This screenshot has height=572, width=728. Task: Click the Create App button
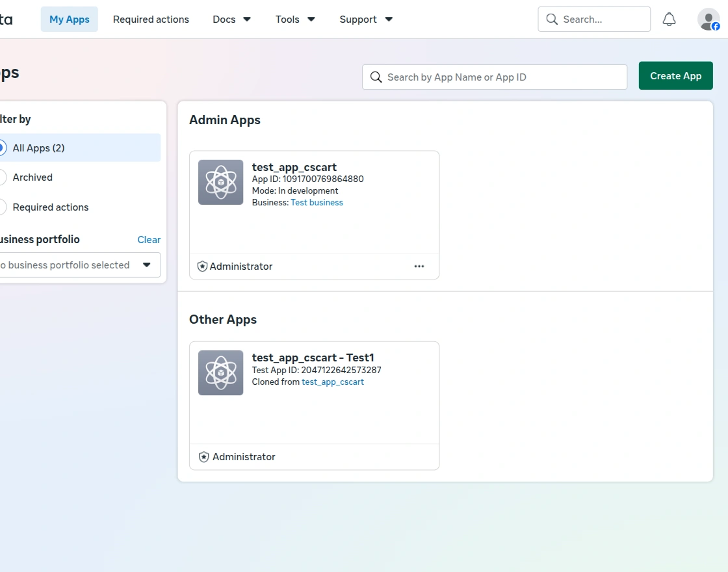675,75
